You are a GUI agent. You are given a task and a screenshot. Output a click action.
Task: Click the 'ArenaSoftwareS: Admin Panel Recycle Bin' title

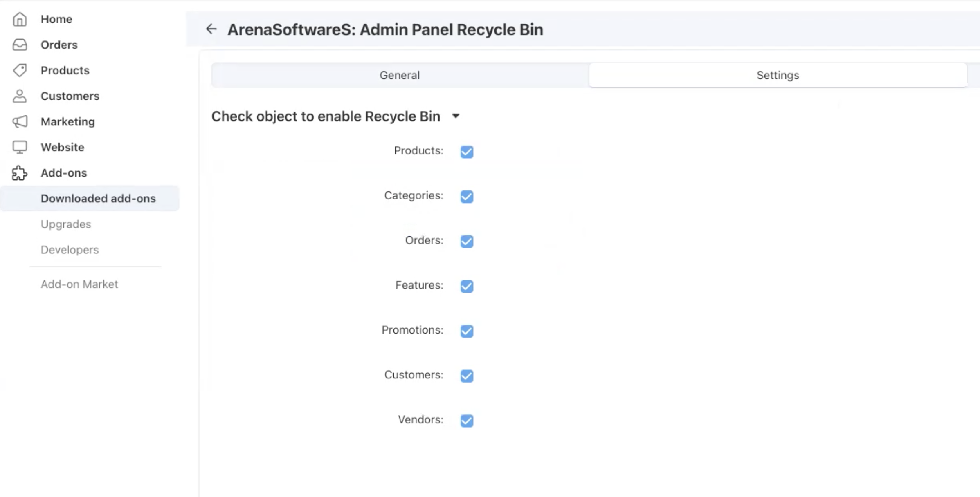coord(385,29)
